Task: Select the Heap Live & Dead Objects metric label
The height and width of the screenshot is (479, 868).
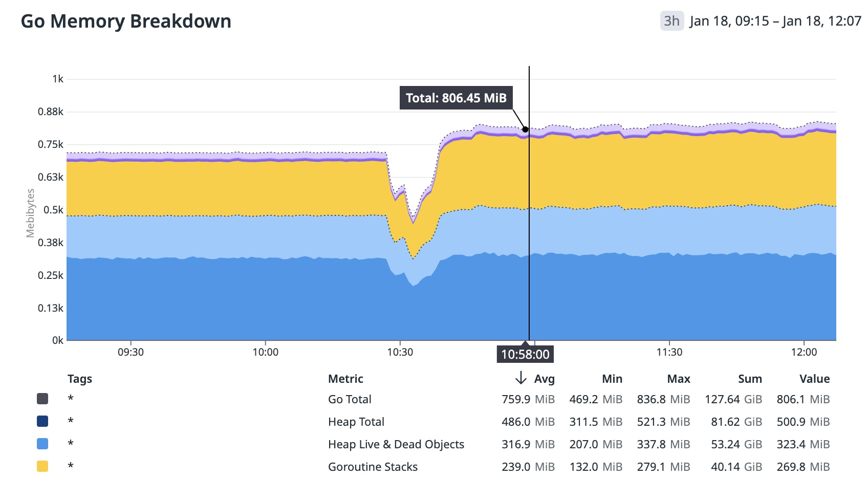Action: click(x=396, y=444)
